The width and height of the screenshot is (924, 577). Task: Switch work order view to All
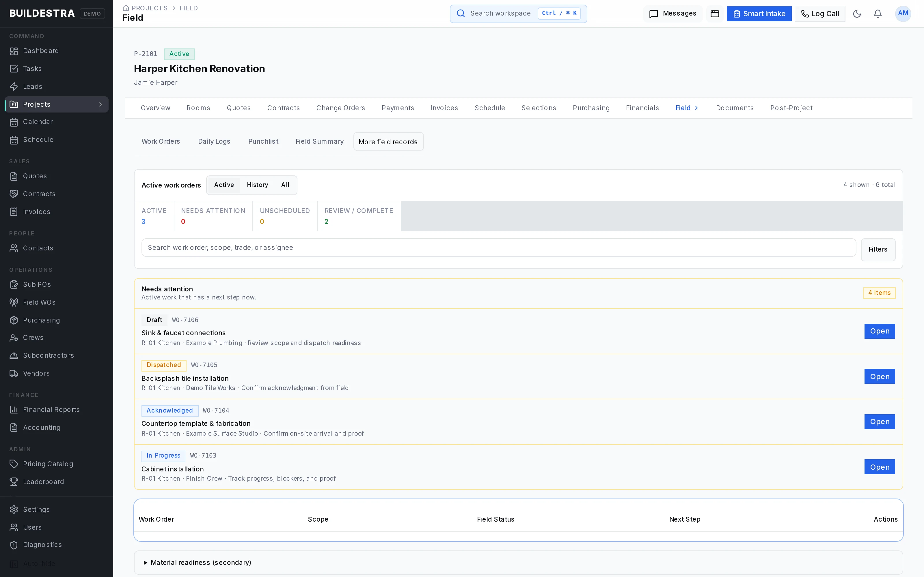tap(285, 185)
